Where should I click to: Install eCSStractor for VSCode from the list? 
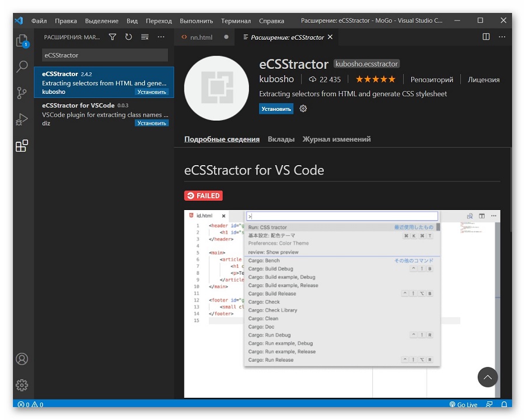click(x=152, y=123)
